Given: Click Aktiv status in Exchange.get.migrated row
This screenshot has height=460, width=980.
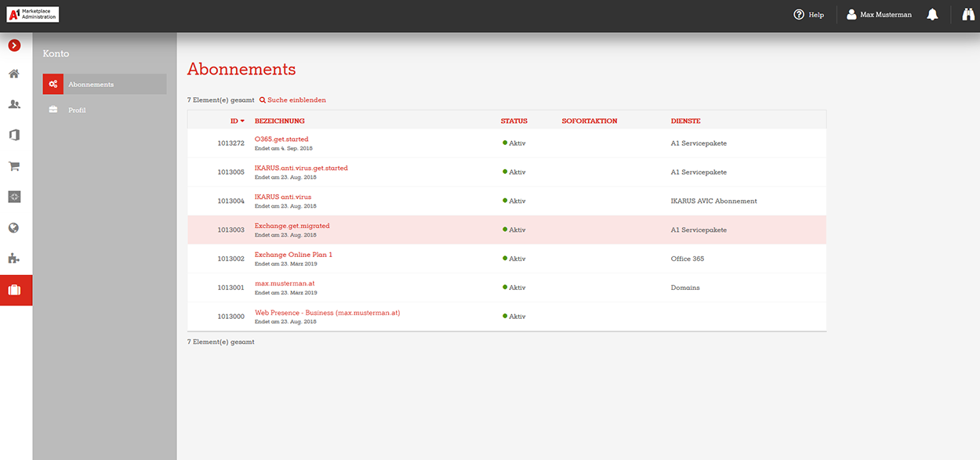Looking at the screenshot, I should pyautogui.click(x=514, y=230).
